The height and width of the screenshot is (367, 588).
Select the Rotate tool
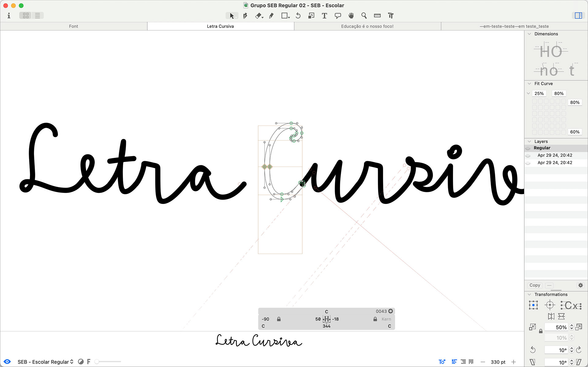(298, 16)
